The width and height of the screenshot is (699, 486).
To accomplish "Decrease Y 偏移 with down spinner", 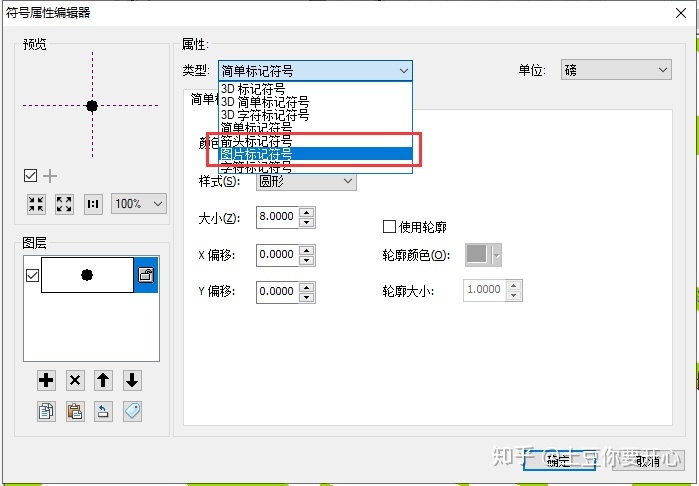I will (306, 297).
